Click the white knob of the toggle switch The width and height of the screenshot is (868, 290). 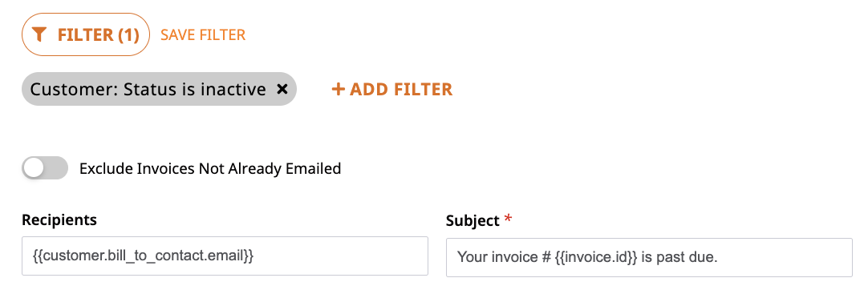[x=34, y=168]
